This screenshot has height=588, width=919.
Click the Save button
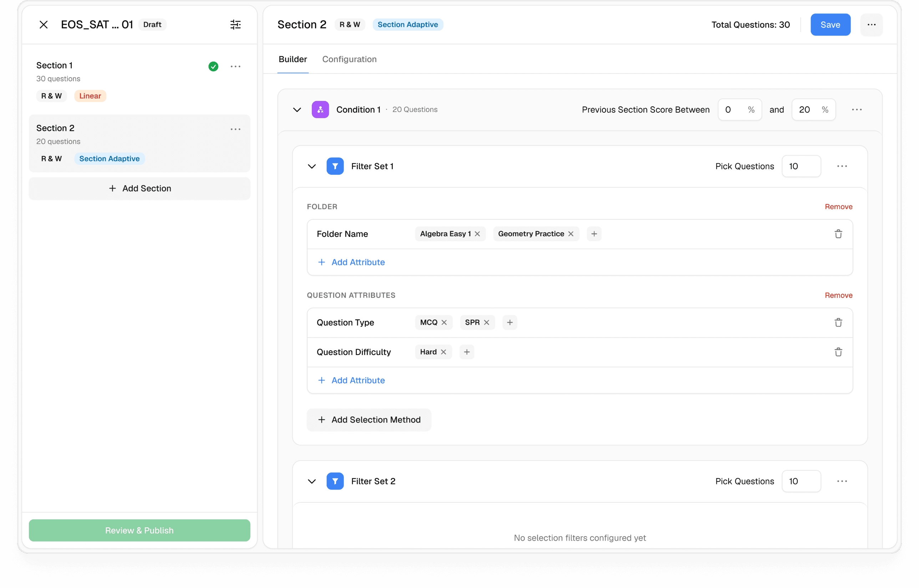pos(830,25)
